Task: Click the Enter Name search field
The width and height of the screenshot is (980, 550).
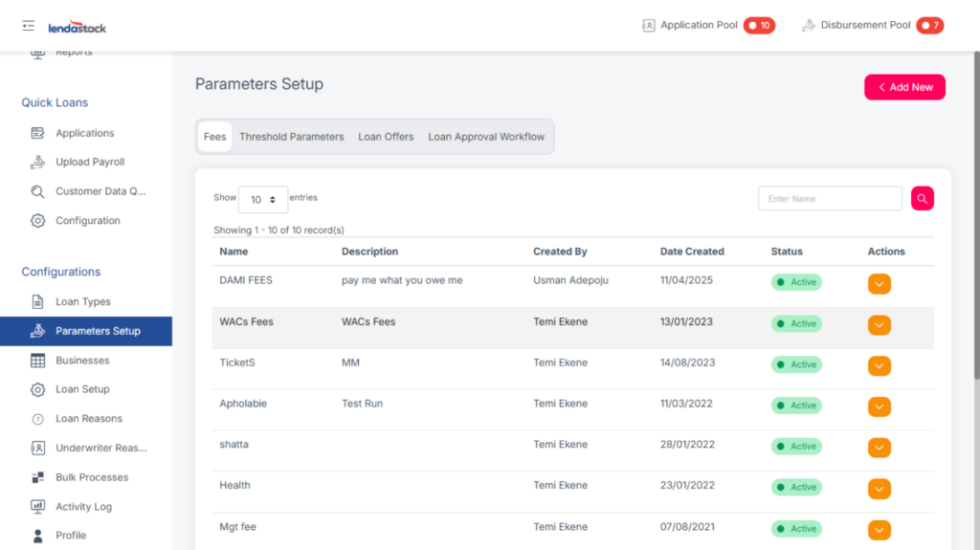Action: point(829,199)
